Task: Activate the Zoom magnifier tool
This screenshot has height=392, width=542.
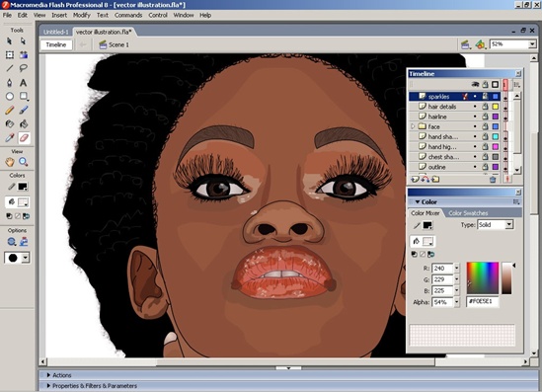Action: pyautogui.click(x=23, y=162)
